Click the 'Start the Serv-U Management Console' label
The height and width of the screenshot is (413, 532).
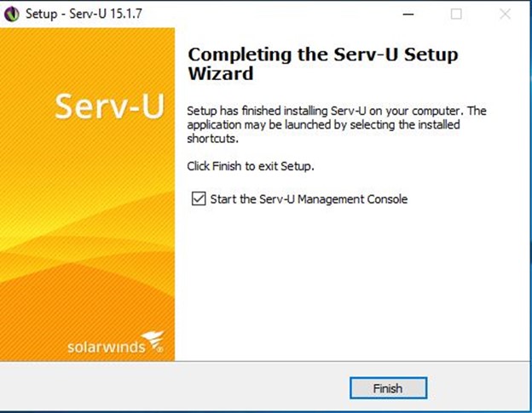point(309,199)
